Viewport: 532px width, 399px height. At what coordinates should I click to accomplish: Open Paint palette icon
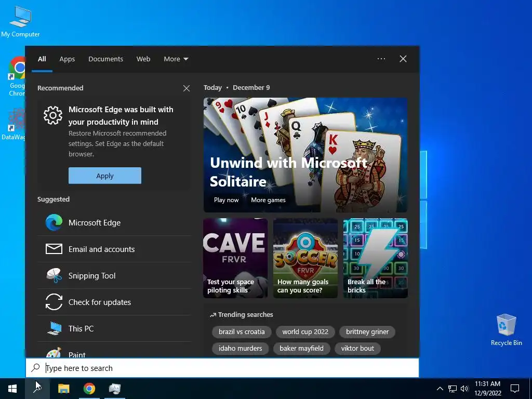54,353
